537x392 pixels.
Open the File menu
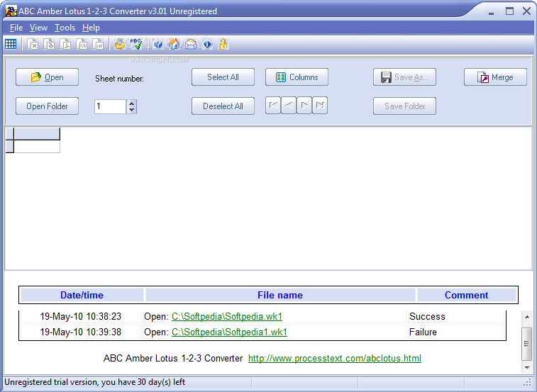tap(16, 28)
